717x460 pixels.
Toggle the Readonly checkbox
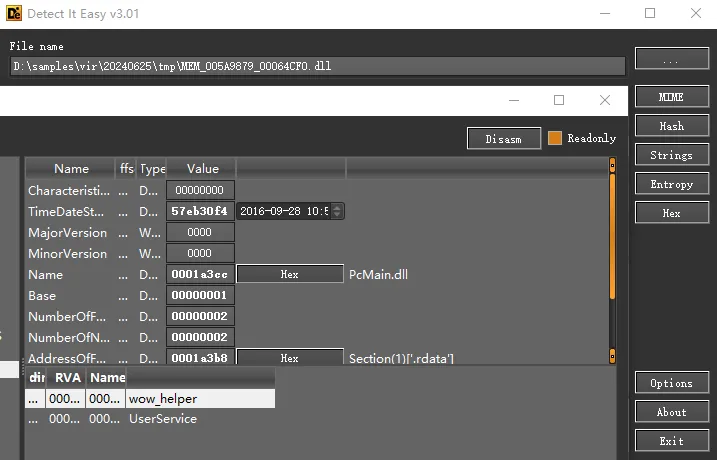(x=555, y=138)
